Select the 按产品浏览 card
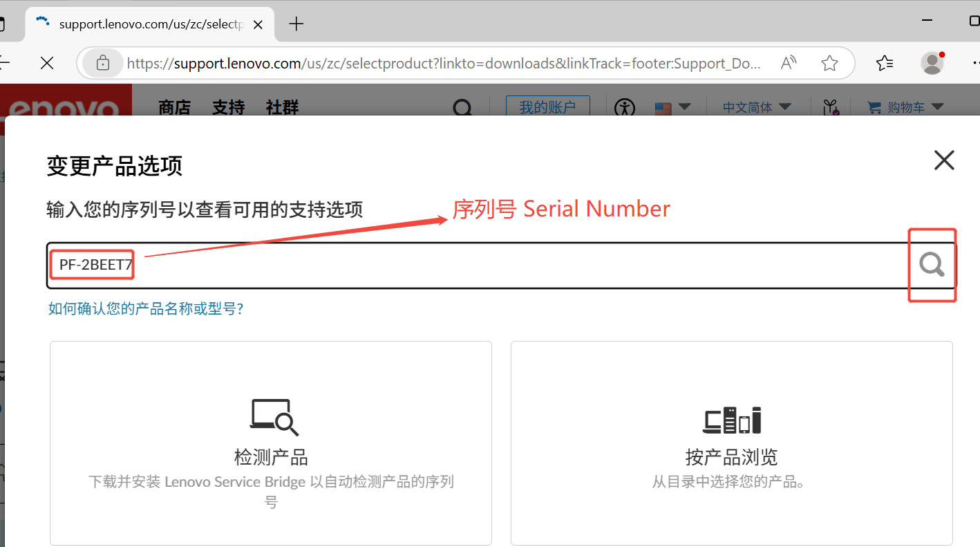The height and width of the screenshot is (547, 980). tap(732, 443)
